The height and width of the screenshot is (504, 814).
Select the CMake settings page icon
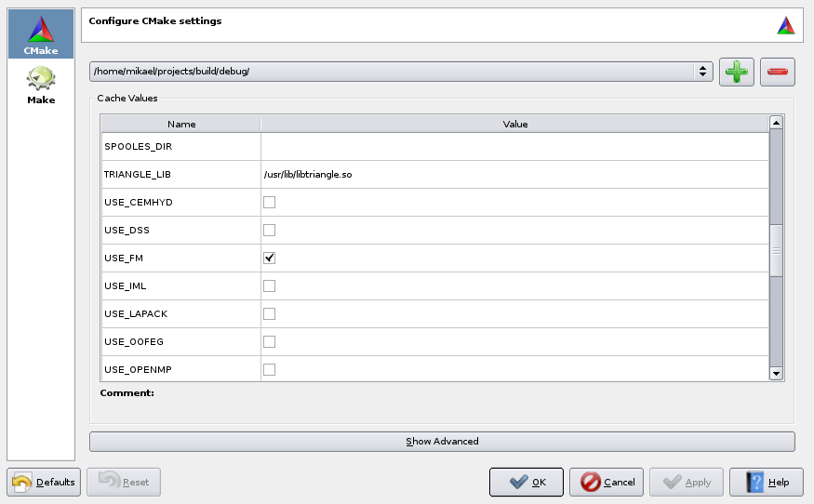pyautogui.click(x=40, y=34)
